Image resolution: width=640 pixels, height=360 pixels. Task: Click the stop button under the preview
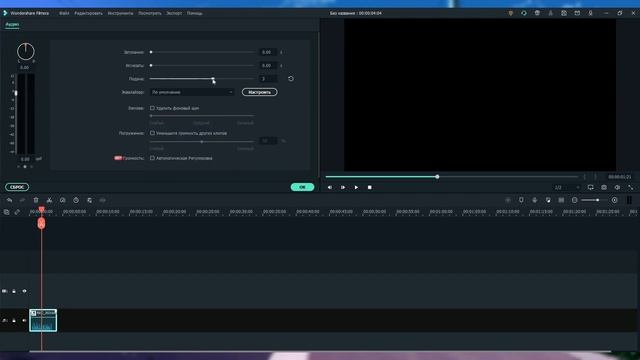tap(370, 187)
